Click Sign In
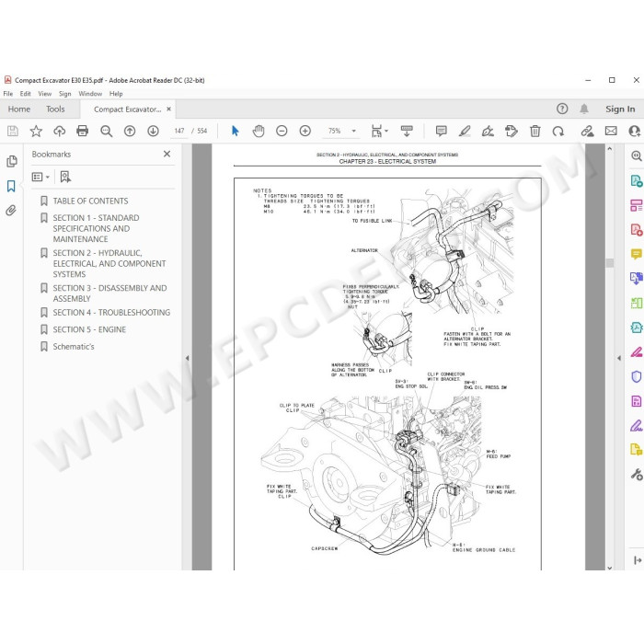 click(620, 109)
